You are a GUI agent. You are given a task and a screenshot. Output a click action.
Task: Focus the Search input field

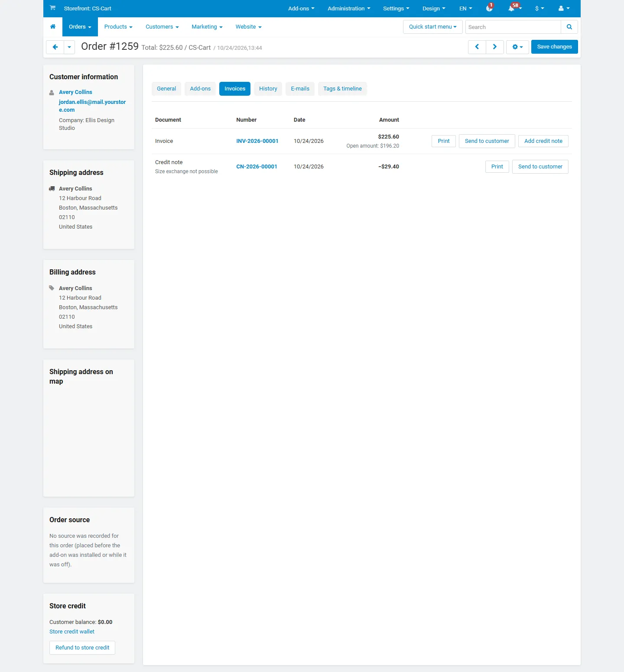513,27
